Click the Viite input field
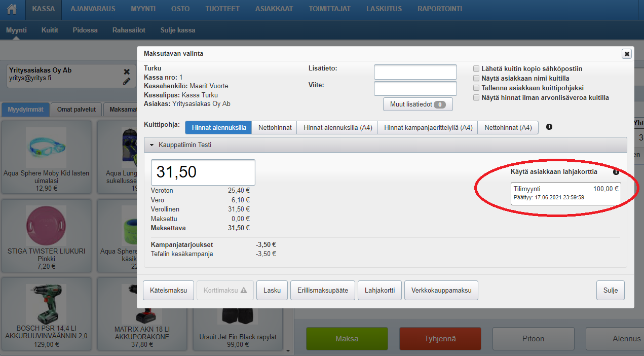 tap(415, 89)
